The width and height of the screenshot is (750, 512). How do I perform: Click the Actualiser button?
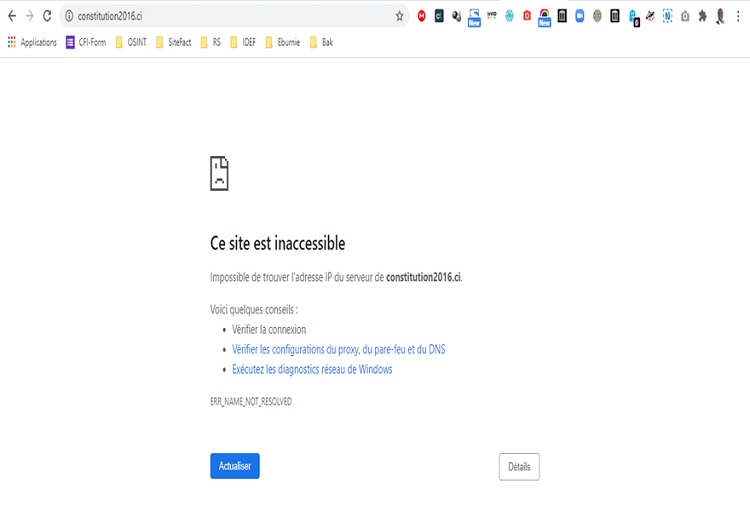coord(235,466)
